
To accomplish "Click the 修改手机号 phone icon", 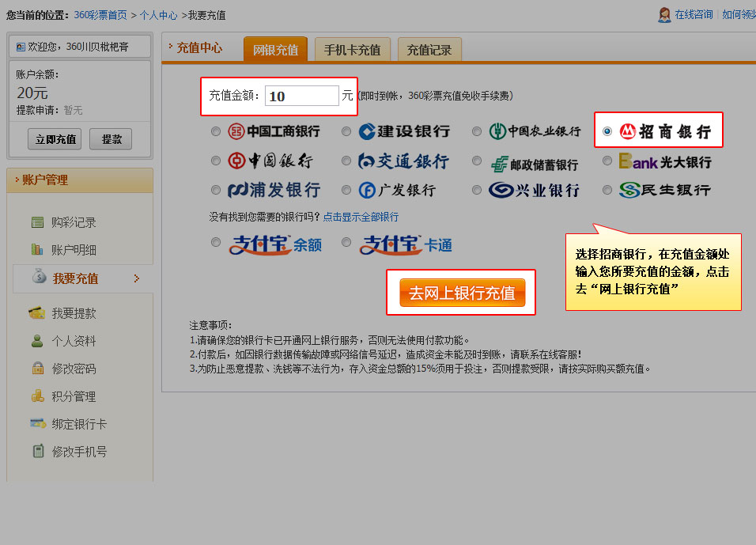I will (x=38, y=451).
